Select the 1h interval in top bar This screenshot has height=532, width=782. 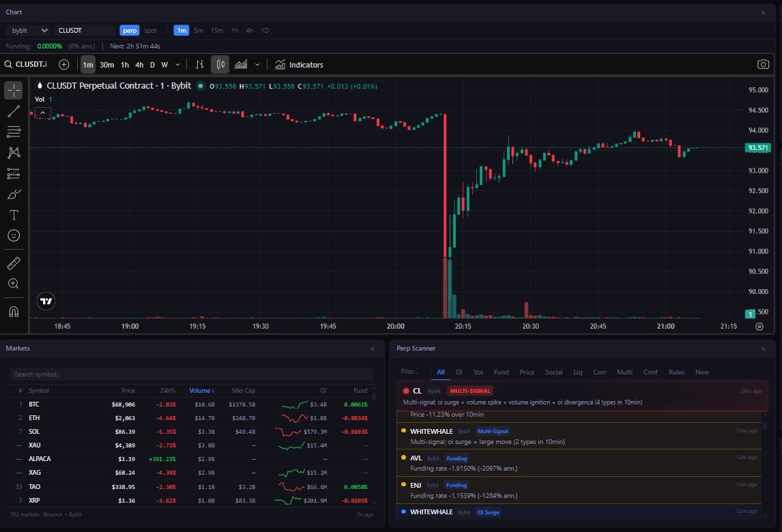235,31
